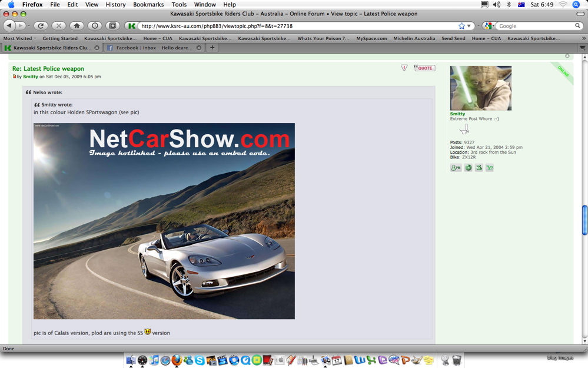Bookmark this page with the star icon

click(461, 26)
